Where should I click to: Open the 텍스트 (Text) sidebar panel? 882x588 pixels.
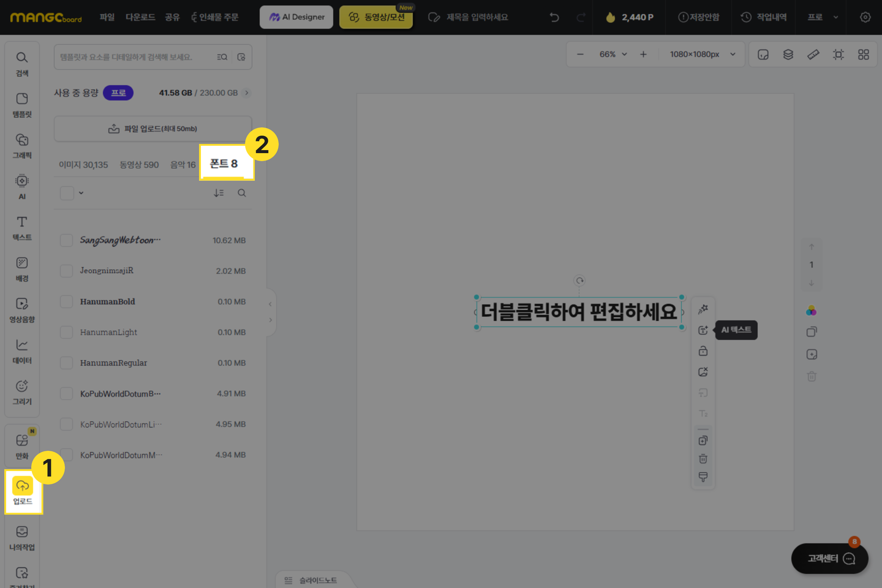pos(22,228)
